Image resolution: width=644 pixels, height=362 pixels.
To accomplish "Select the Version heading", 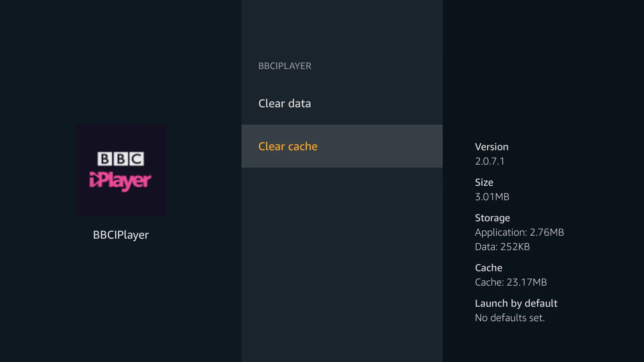I will (x=491, y=146).
